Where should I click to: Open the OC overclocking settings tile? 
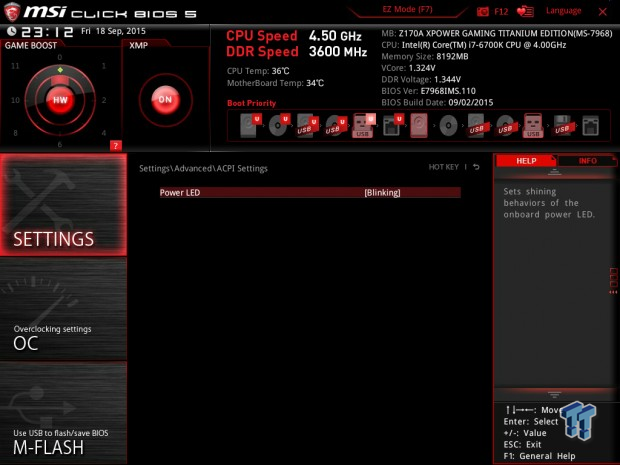(63, 309)
